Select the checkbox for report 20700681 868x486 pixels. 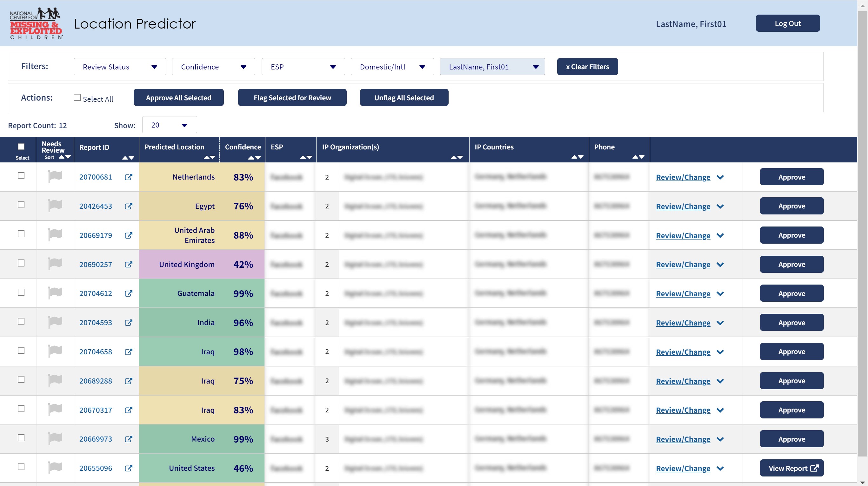point(21,175)
